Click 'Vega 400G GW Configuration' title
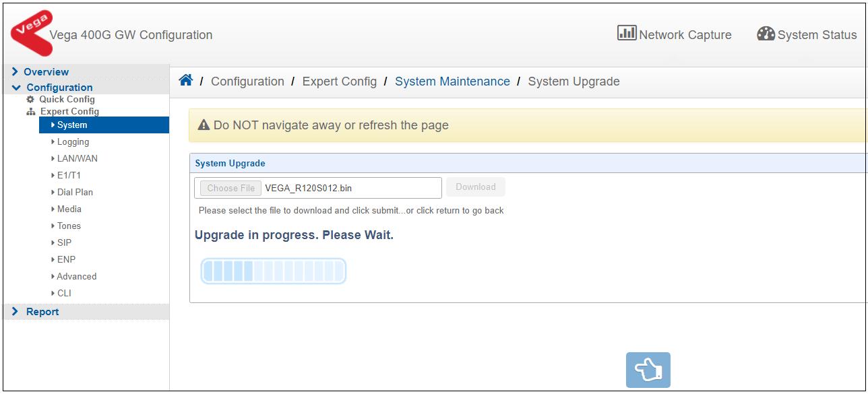 click(131, 35)
